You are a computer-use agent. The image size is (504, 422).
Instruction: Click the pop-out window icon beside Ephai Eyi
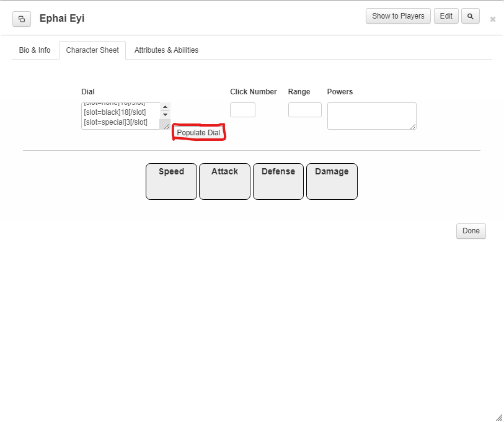point(22,19)
